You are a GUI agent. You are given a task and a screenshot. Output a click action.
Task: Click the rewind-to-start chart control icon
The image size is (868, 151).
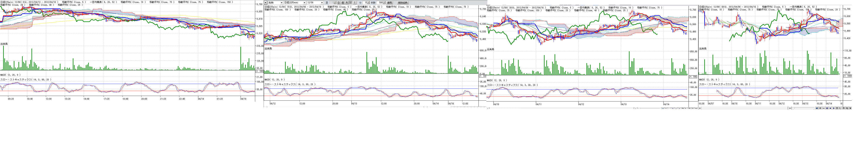pyautogui.click(x=817, y=108)
